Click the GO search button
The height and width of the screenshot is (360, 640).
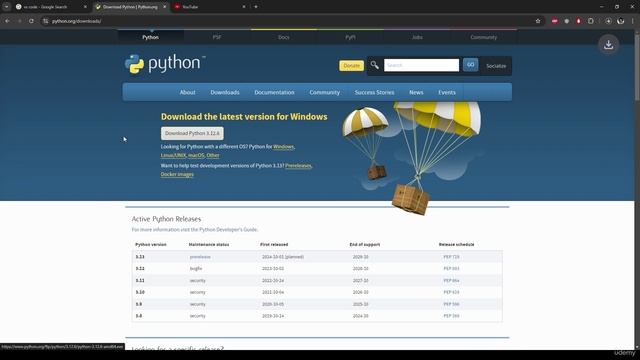pos(471,65)
